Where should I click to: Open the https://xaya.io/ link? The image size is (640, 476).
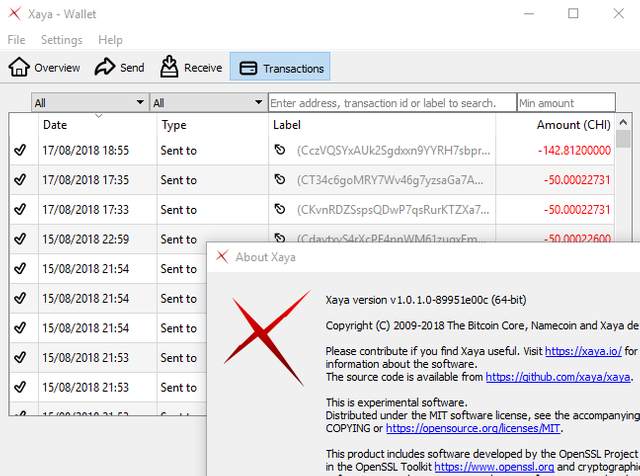tap(583, 351)
